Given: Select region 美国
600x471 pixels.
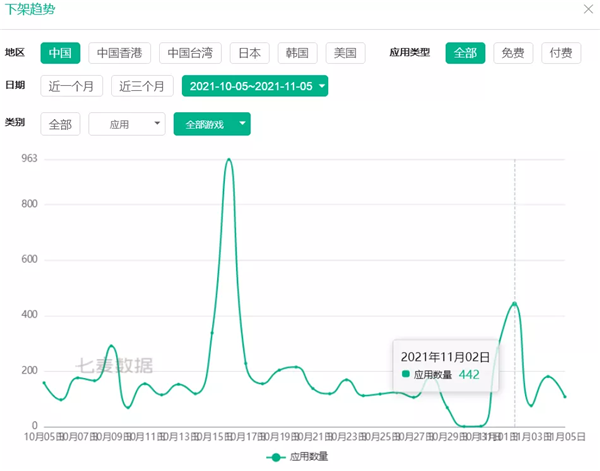Looking at the screenshot, I should 345,53.
